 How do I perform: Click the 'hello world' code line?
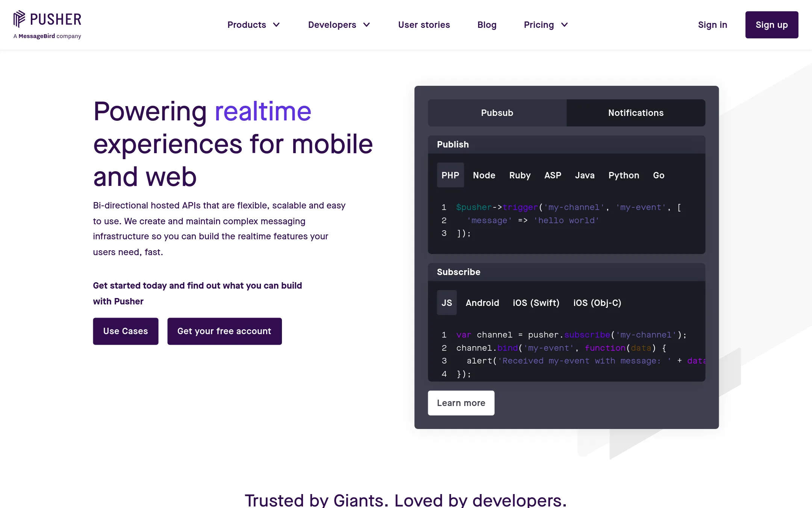[x=533, y=221]
